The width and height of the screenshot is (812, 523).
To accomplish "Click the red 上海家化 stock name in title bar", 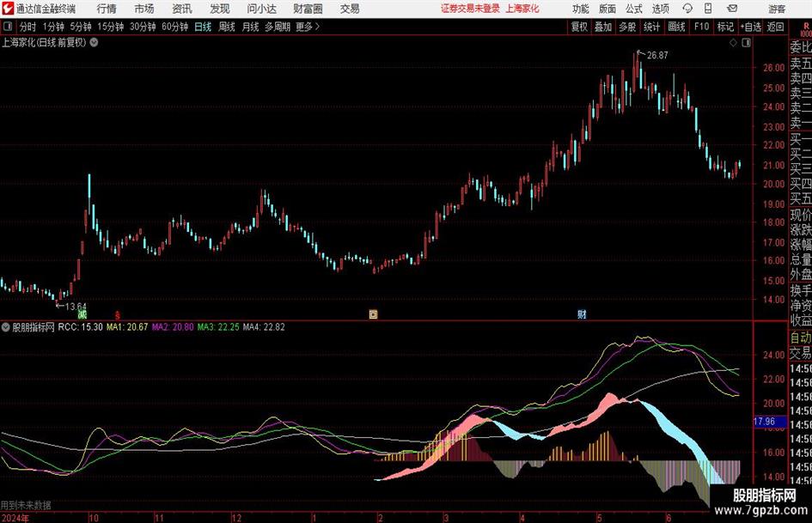I will pos(522,9).
